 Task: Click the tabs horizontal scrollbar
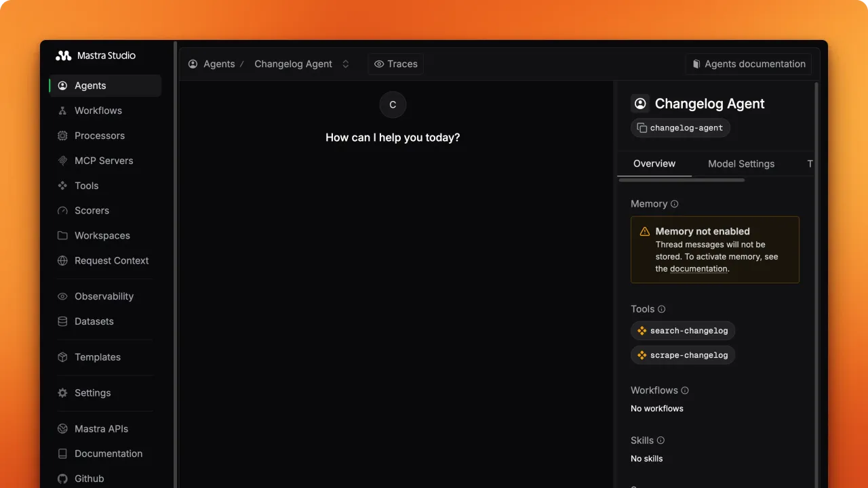pyautogui.click(x=682, y=180)
